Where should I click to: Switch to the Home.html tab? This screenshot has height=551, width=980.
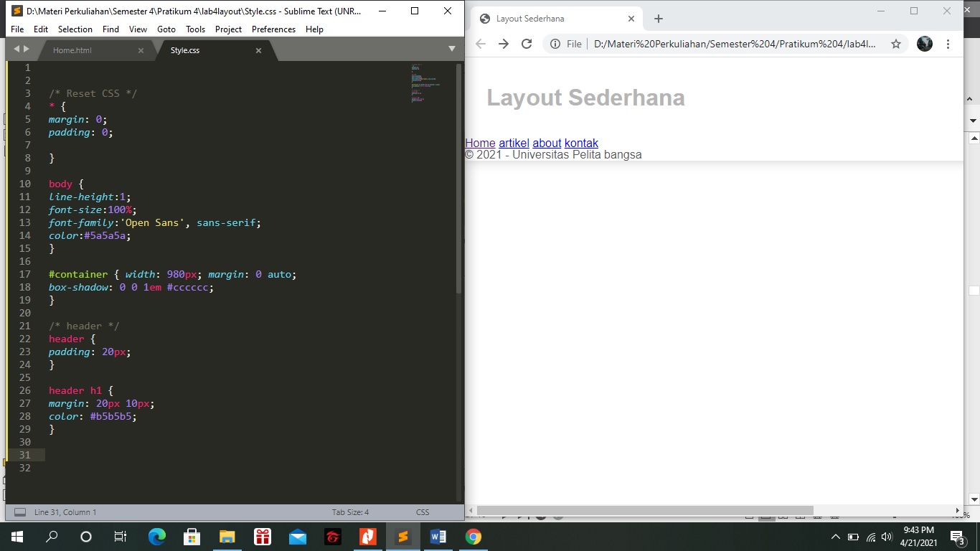click(x=72, y=50)
